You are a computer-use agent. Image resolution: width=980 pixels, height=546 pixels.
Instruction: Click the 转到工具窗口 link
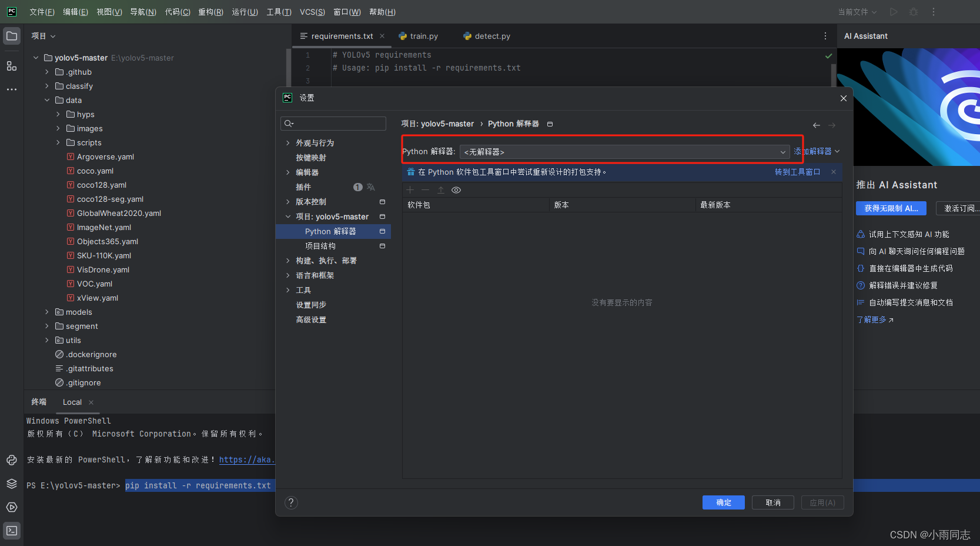797,172
